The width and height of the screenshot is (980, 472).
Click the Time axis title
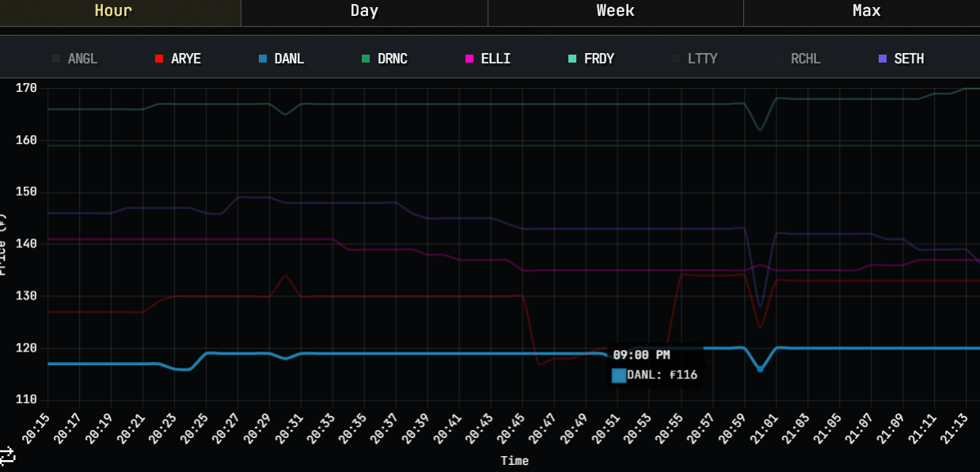click(515, 460)
